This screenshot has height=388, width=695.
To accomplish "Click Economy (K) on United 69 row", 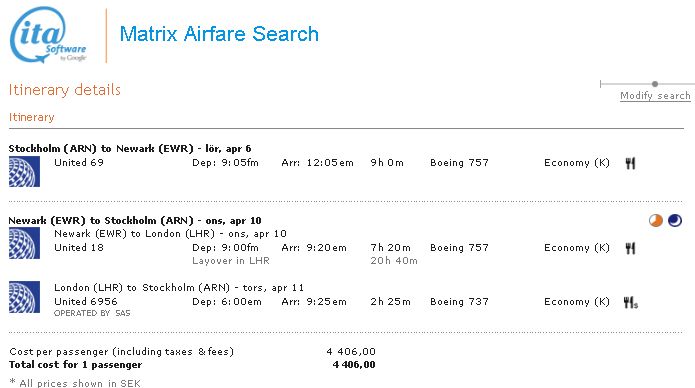I will (x=577, y=163).
